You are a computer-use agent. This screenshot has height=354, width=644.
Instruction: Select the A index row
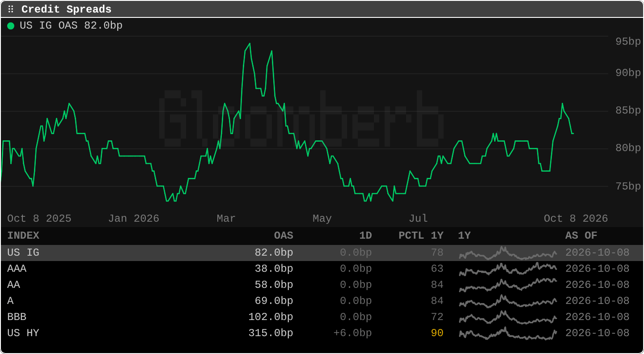point(322,301)
